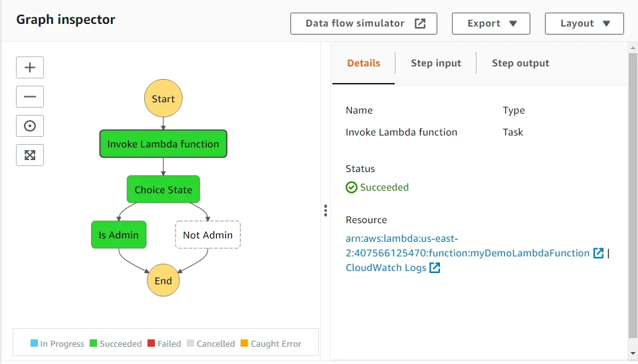The height and width of the screenshot is (364, 638).
Task: Zoom in on the graph with plus icon
Action: tap(30, 67)
